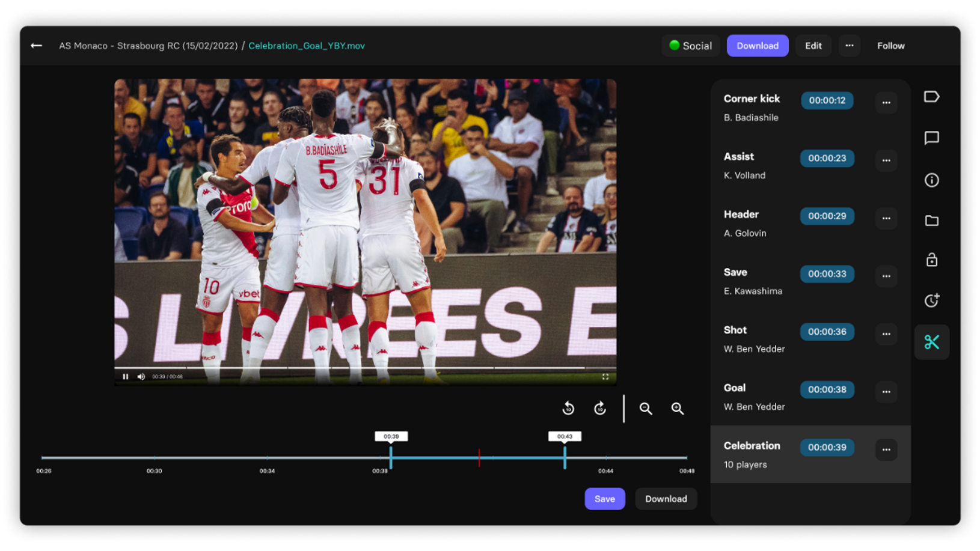
Task: Open more options for Corner kick
Action: point(886,102)
